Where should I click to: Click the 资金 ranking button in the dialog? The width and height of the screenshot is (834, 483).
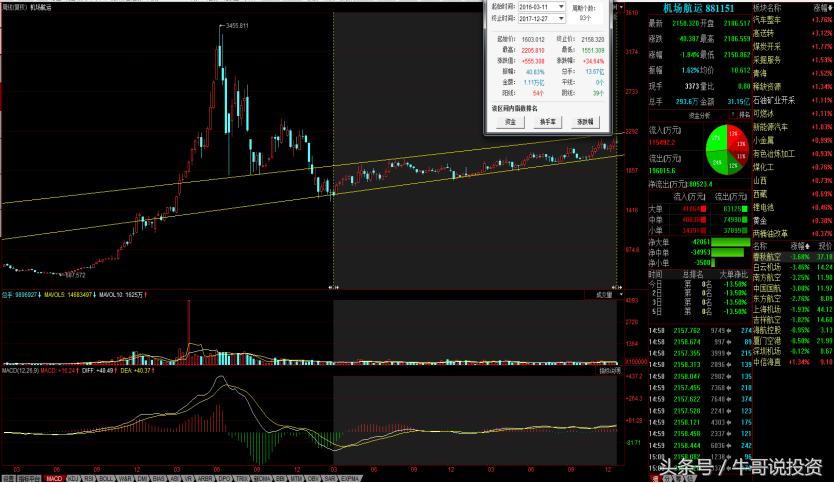pos(510,122)
